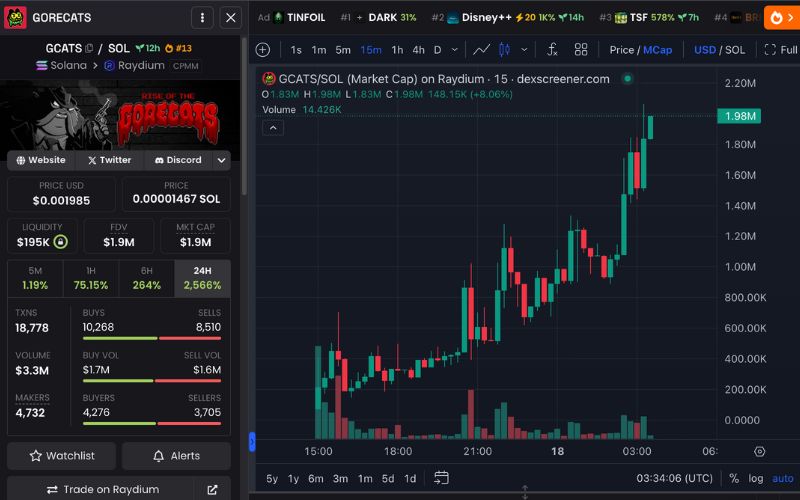This screenshot has width=800, height=500.
Task: Set chart interval to 1m
Action: 319,50
